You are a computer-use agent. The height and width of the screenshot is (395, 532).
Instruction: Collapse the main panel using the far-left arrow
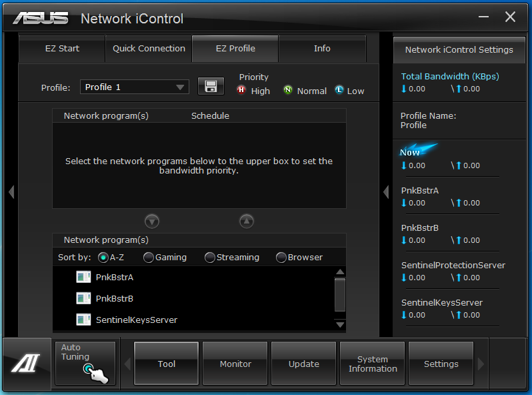pos(11,192)
